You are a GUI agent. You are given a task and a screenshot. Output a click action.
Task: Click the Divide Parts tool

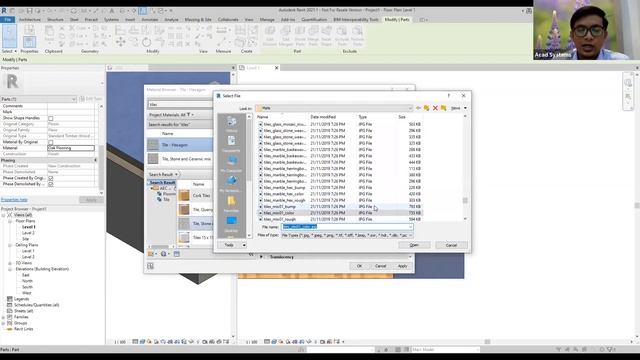pos(300,36)
